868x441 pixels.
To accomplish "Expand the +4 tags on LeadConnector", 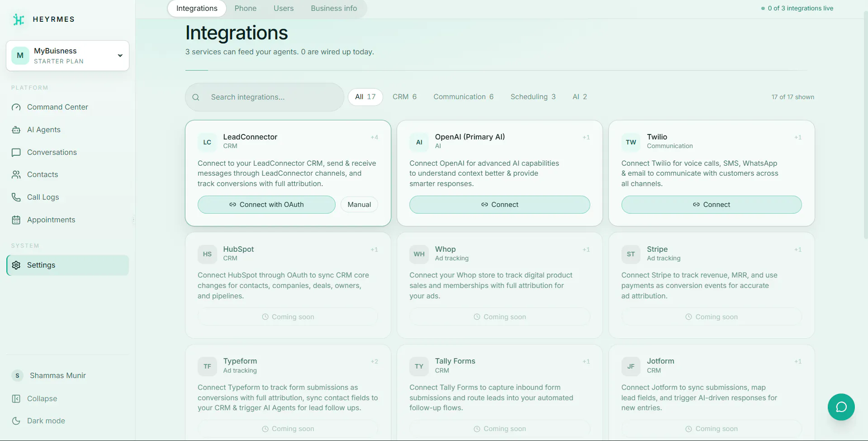I will pos(375,138).
